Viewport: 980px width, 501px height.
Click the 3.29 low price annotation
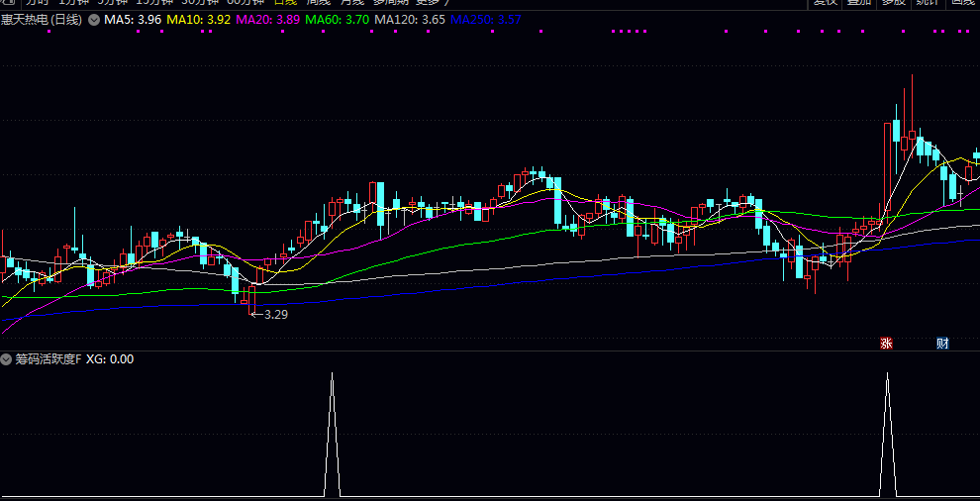[275, 314]
